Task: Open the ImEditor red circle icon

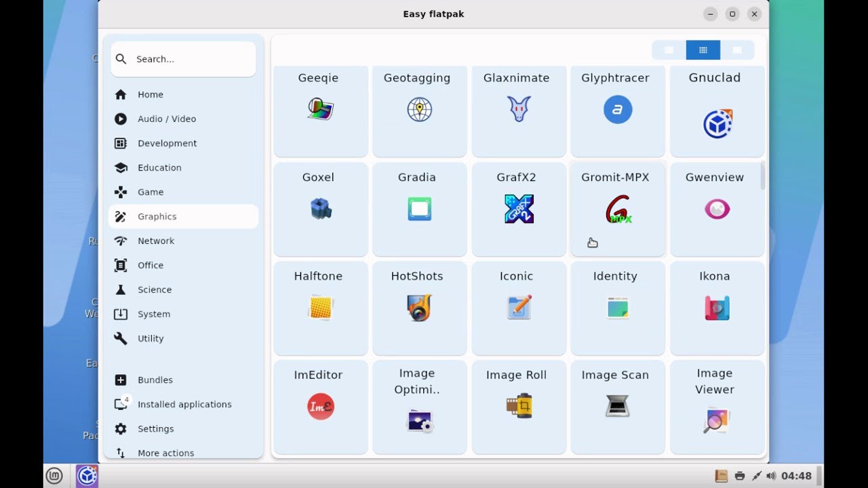Action: click(321, 407)
